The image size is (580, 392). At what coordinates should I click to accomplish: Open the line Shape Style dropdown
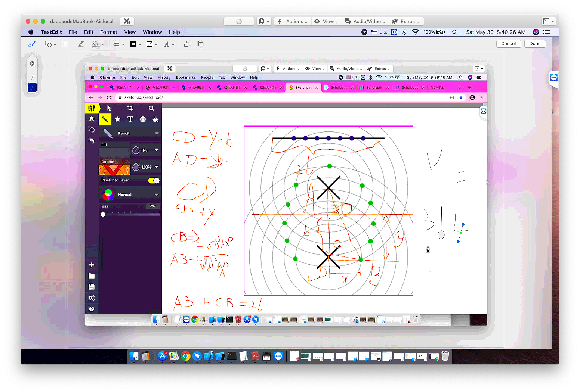pos(119,44)
